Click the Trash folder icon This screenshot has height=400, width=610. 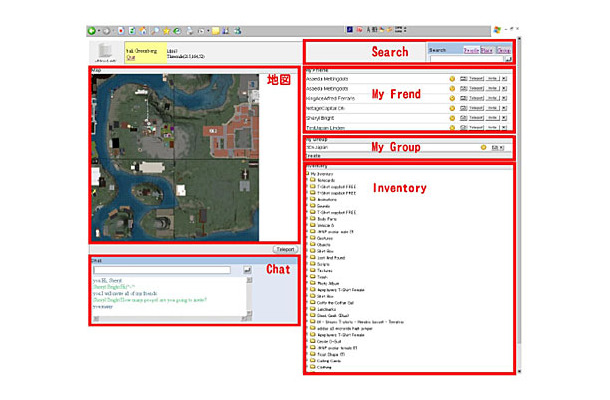pos(312,277)
